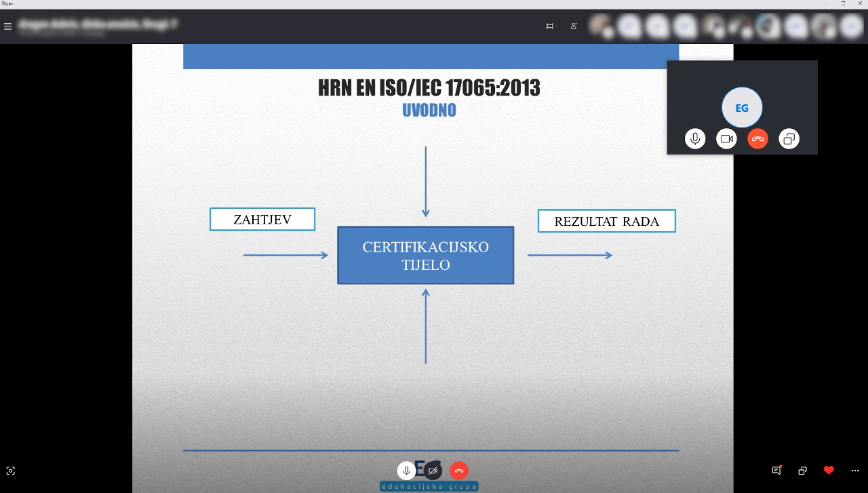Click the pop-out window icon in EG panel
The height and width of the screenshot is (493, 868).
[789, 139]
